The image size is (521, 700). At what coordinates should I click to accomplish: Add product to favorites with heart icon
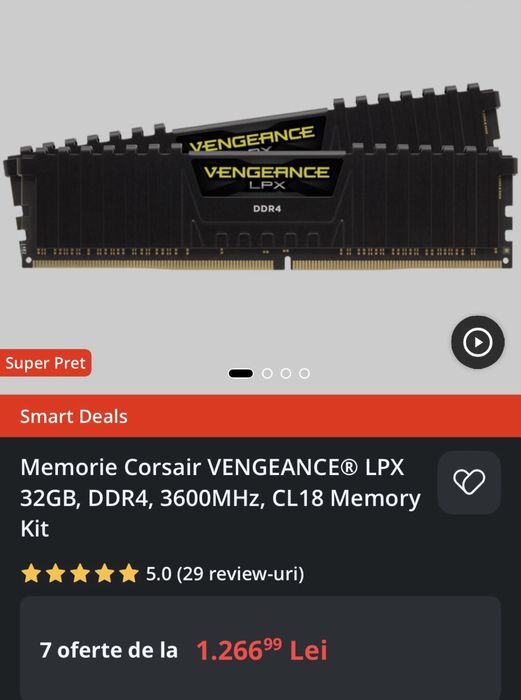tap(469, 482)
